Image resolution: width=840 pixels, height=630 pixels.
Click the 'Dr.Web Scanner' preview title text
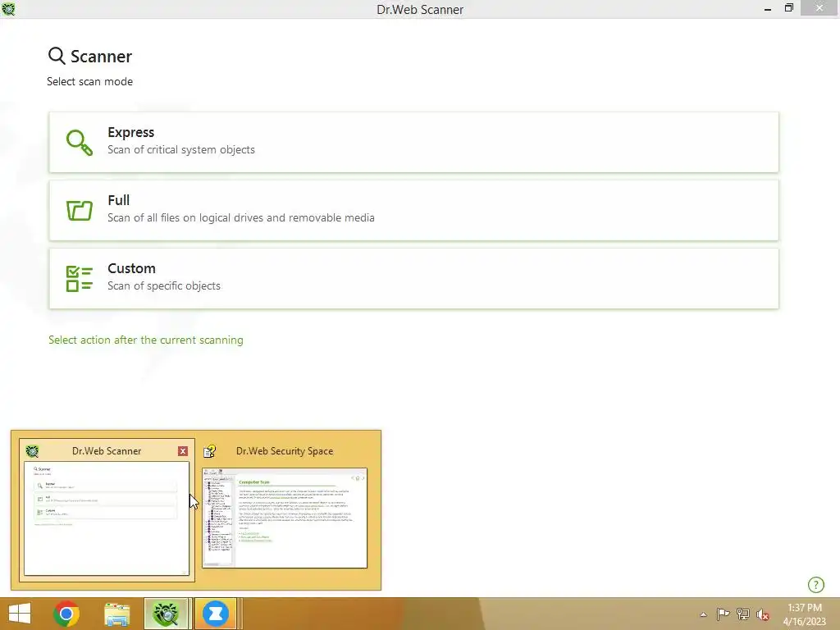point(107,451)
